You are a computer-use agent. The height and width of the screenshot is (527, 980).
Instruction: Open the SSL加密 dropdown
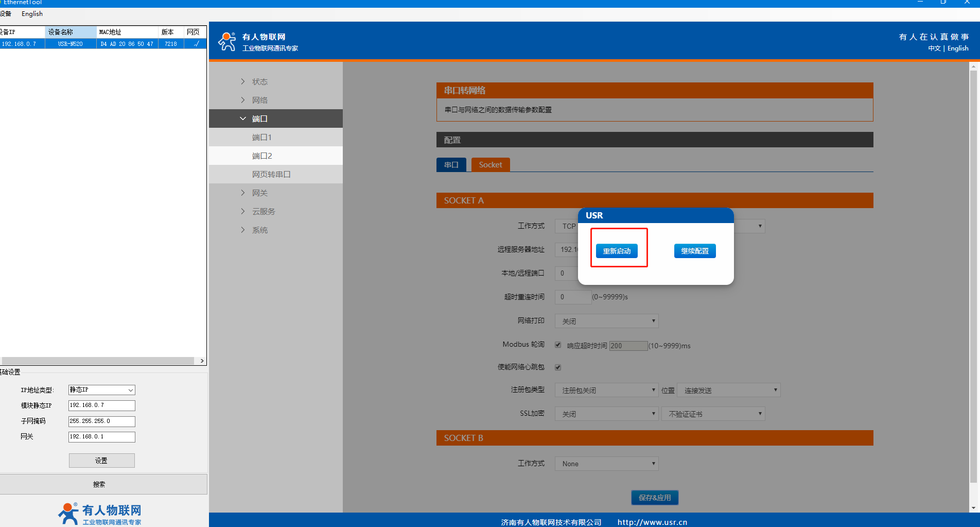606,414
